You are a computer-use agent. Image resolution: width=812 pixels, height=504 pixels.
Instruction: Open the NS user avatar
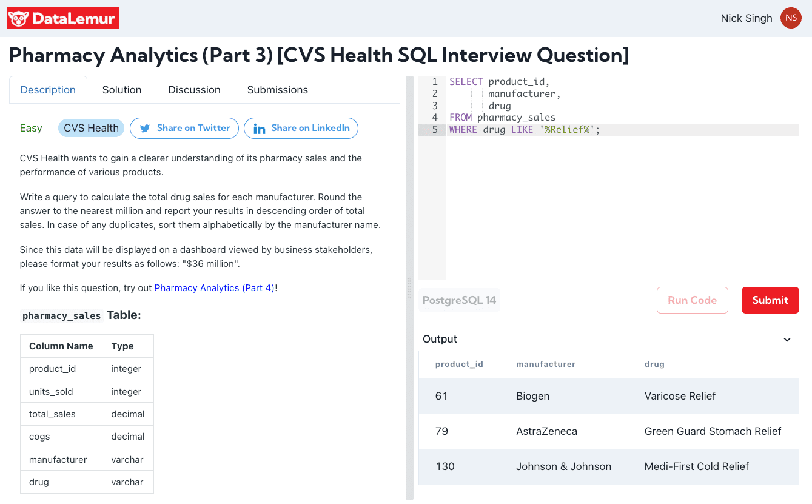point(791,18)
